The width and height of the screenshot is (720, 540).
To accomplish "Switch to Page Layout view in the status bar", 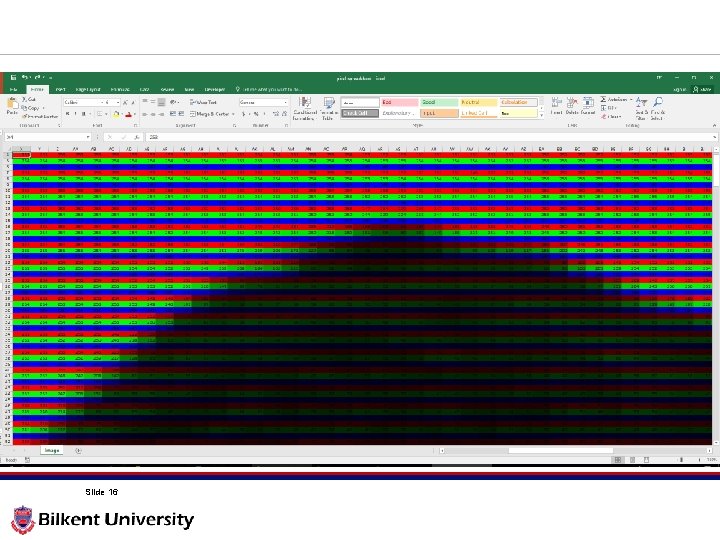I will tap(632, 460).
